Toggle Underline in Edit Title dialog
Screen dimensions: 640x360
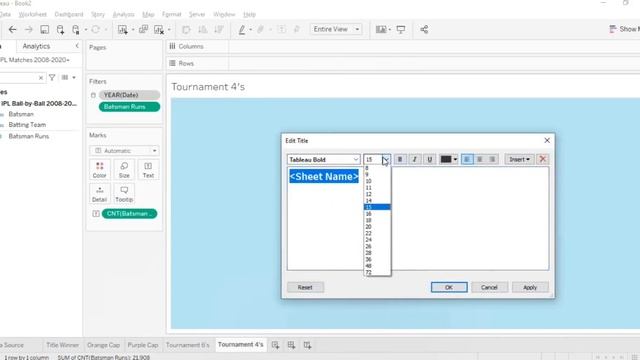(429, 159)
